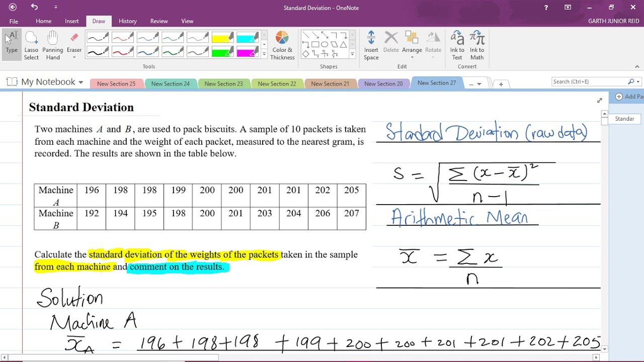Screen dimensions: 644x362
Task: Show more sections with the ellipsis dropdown
Action: (475, 84)
